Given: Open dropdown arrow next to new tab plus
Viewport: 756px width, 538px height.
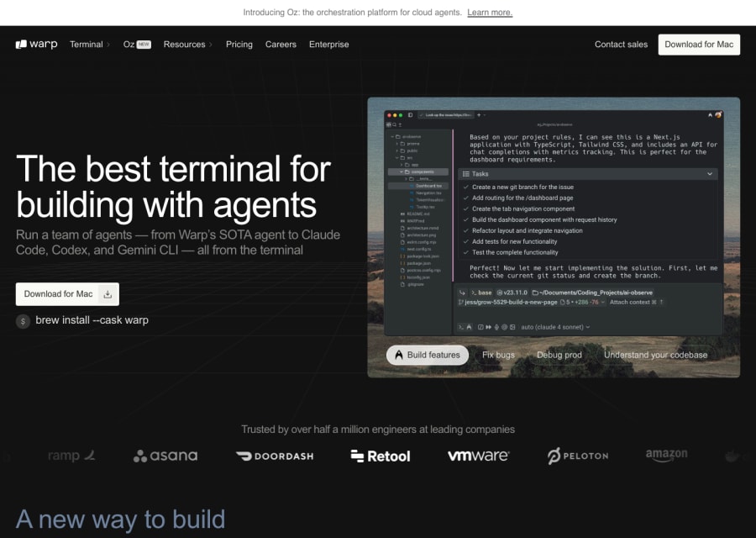Looking at the screenshot, I should point(485,115).
